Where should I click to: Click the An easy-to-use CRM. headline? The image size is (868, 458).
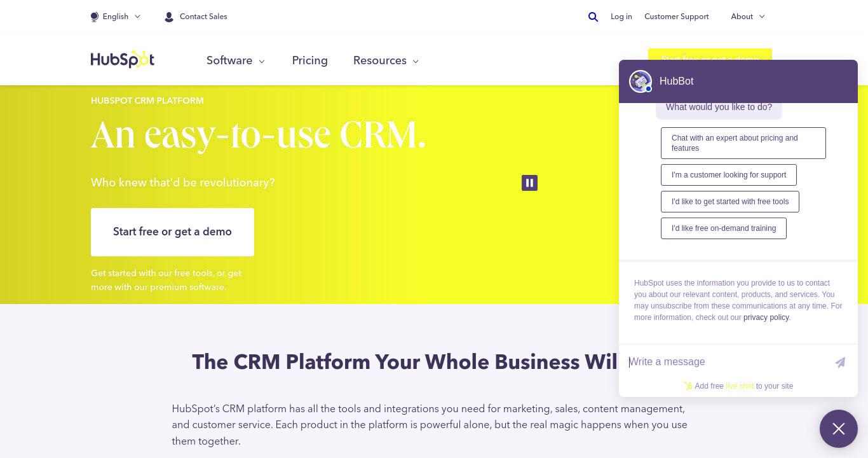tap(258, 135)
